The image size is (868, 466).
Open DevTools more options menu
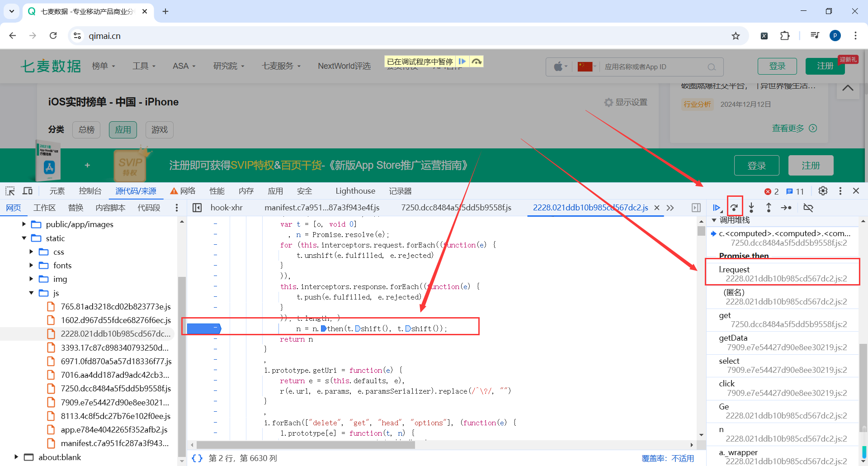click(x=840, y=191)
